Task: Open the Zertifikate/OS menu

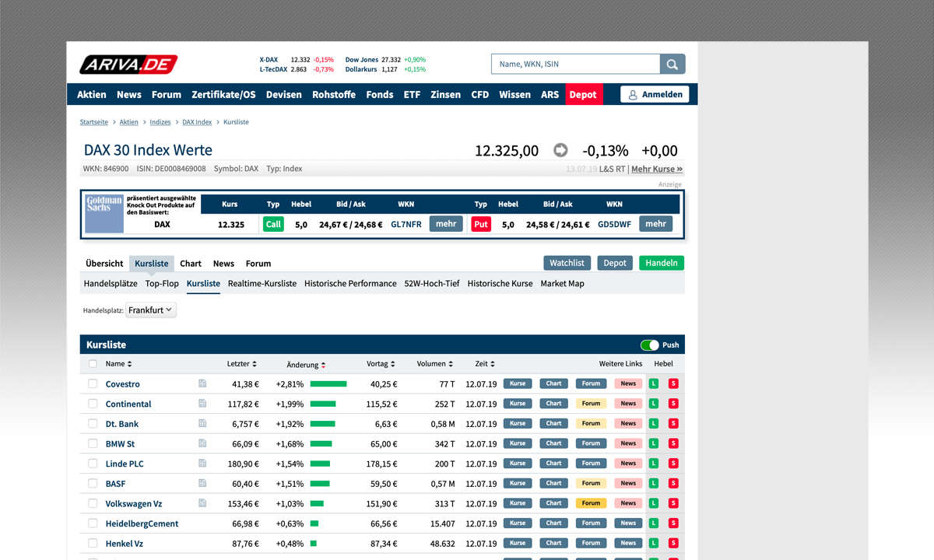Action: [x=223, y=94]
